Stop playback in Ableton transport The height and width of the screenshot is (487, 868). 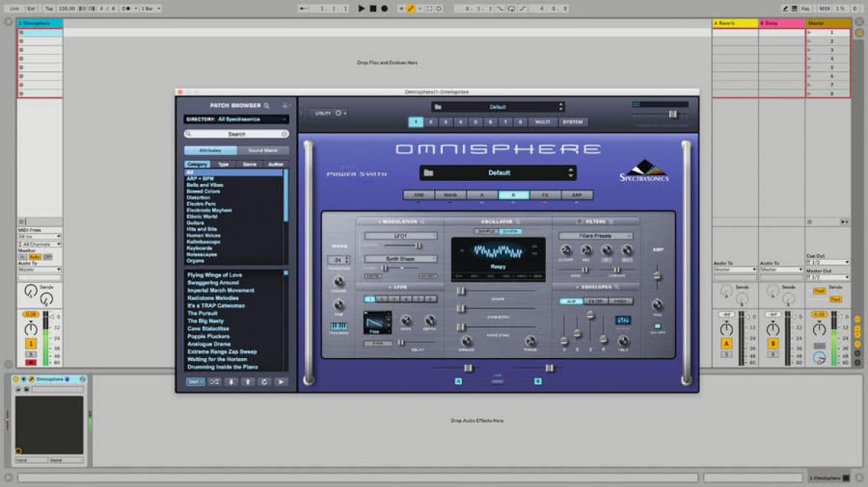pos(373,8)
